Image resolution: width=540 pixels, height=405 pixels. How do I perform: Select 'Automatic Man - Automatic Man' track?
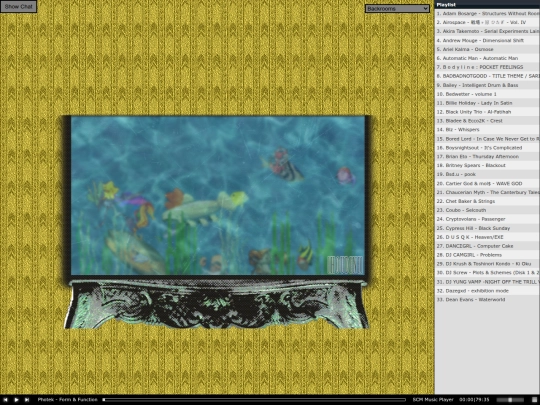pyautogui.click(x=487, y=58)
